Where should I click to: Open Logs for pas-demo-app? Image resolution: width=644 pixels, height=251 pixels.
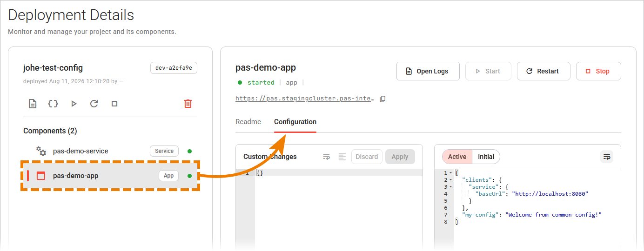(428, 71)
